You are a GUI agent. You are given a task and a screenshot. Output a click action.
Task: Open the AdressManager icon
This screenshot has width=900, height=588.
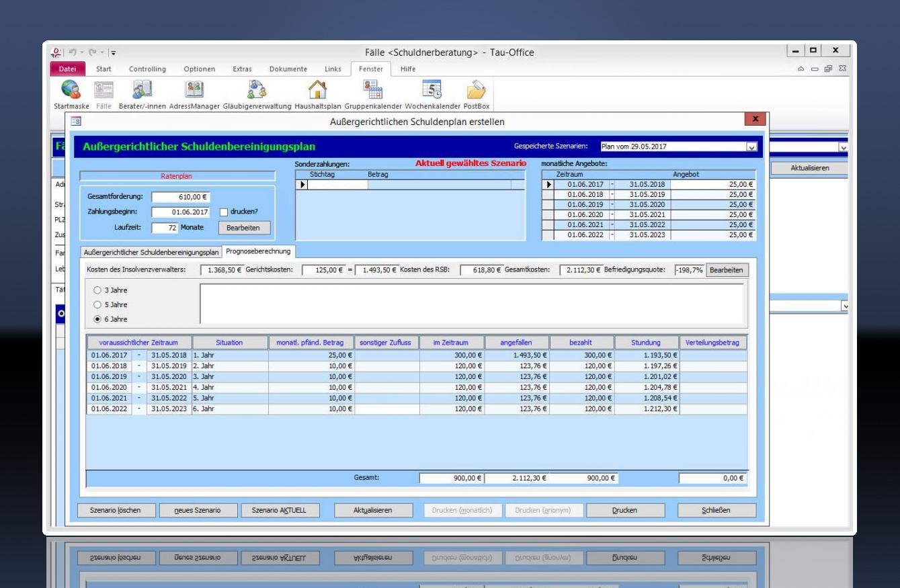pyautogui.click(x=194, y=90)
